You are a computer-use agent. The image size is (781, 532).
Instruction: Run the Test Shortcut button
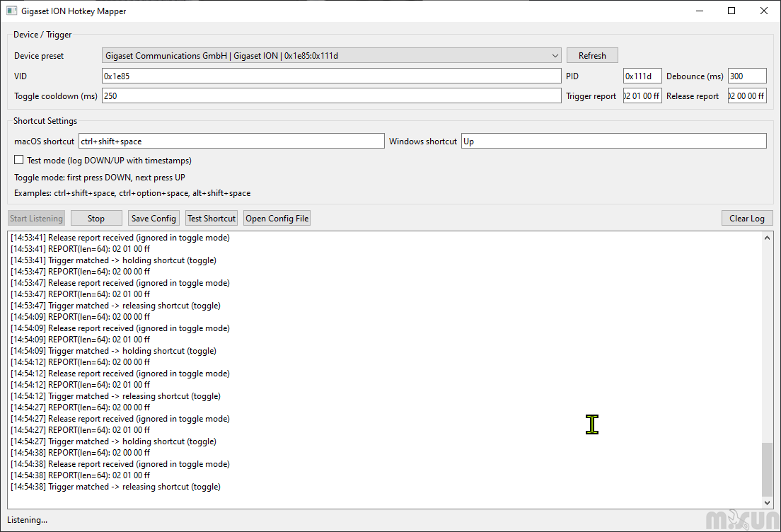pos(212,219)
